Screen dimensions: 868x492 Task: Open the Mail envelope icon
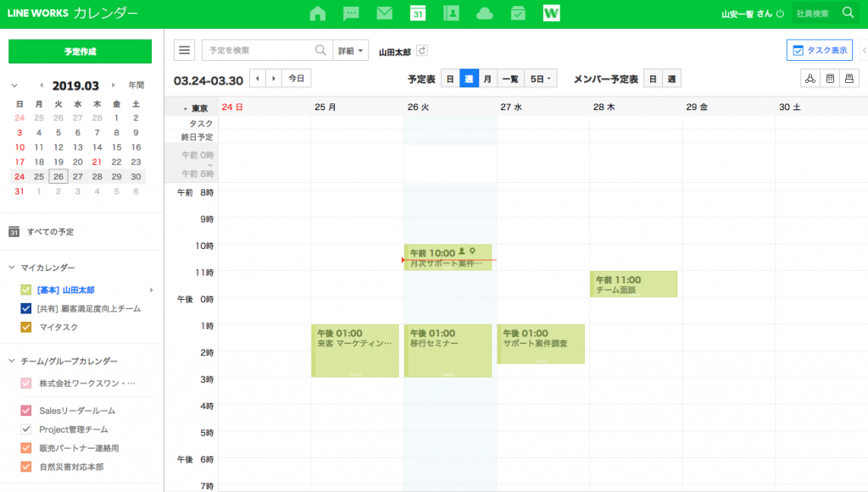tap(384, 14)
